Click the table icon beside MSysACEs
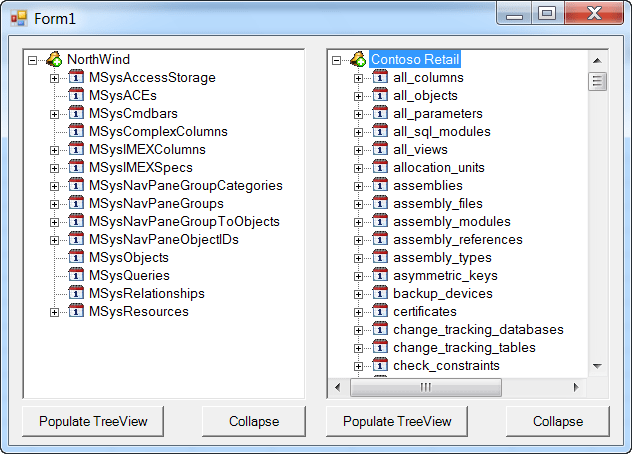This screenshot has height=454, width=632. [x=76, y=95]
